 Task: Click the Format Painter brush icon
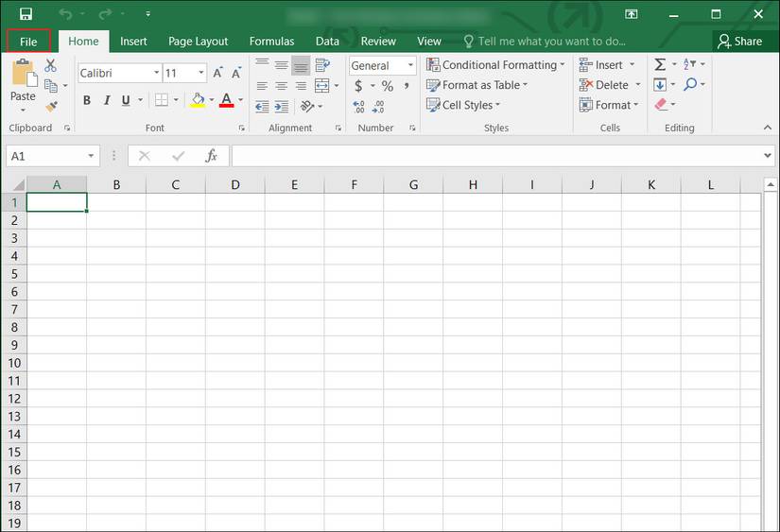click(x=51, y=106)
